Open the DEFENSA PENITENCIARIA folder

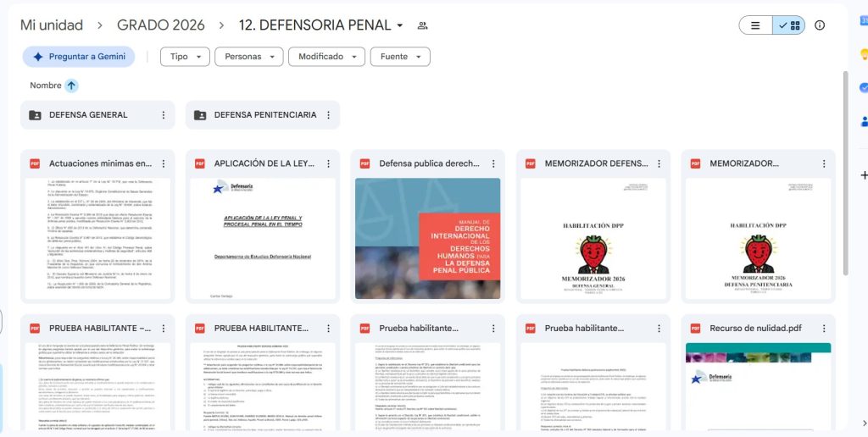(263, 115)
